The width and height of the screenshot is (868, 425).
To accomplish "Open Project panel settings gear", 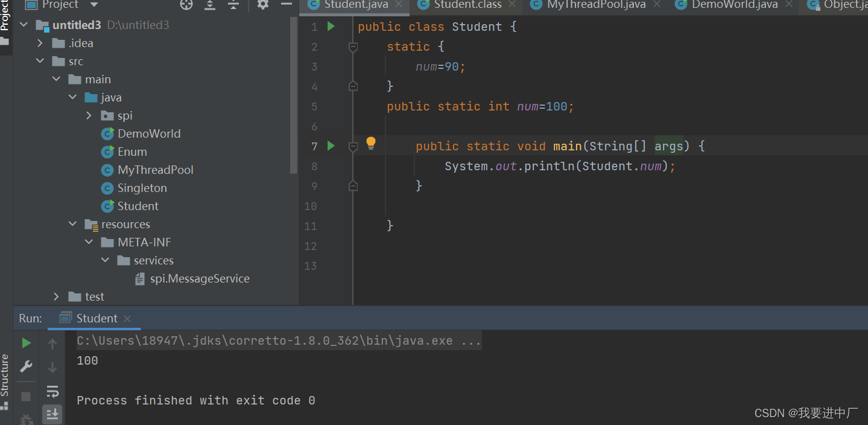I will pos(262,5).
